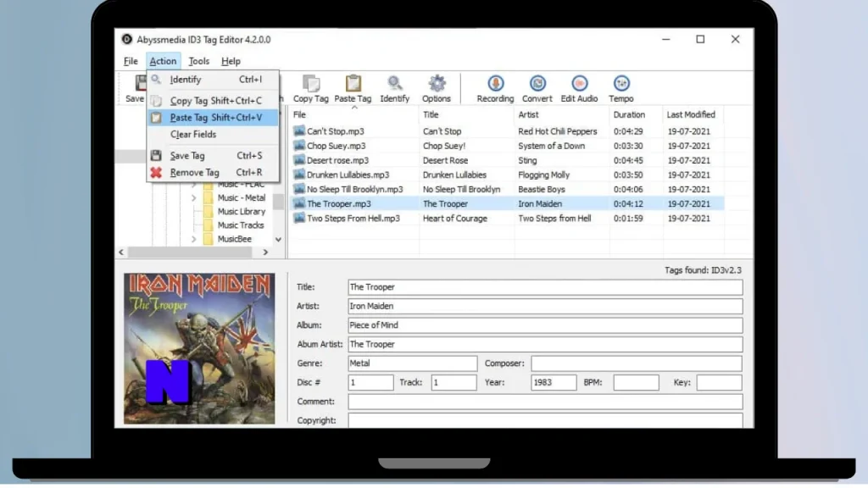
Task: Click the System of a Down artist cell
Action: (551, 146)
